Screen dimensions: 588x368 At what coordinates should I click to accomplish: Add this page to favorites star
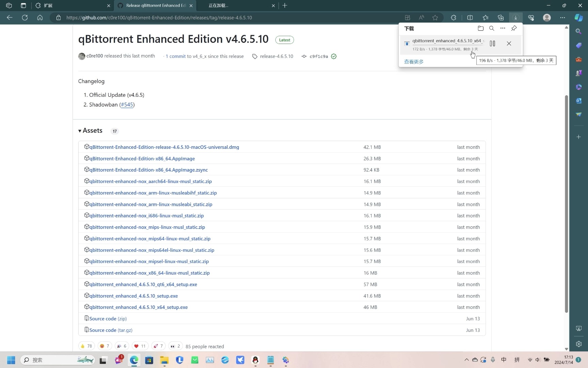[x=435, y=18]
